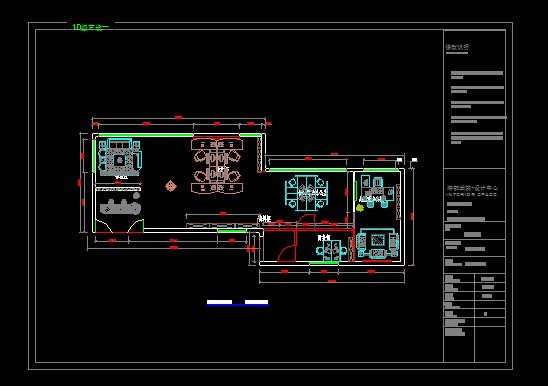Select the cyan four-seat workstation cluster
This screenshot has height=386, width=548.
[x=307, y=193]
